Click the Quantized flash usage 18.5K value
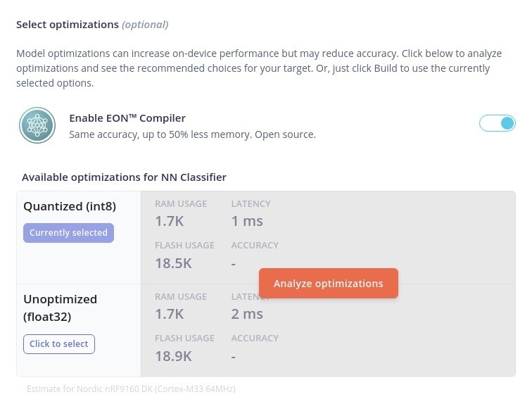This screenshot has width=532, height=411. 173,263
